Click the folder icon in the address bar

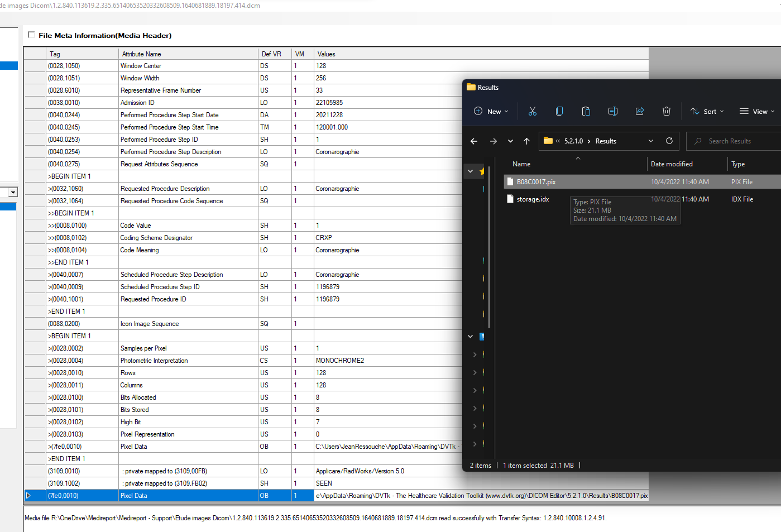coord(548,141)
